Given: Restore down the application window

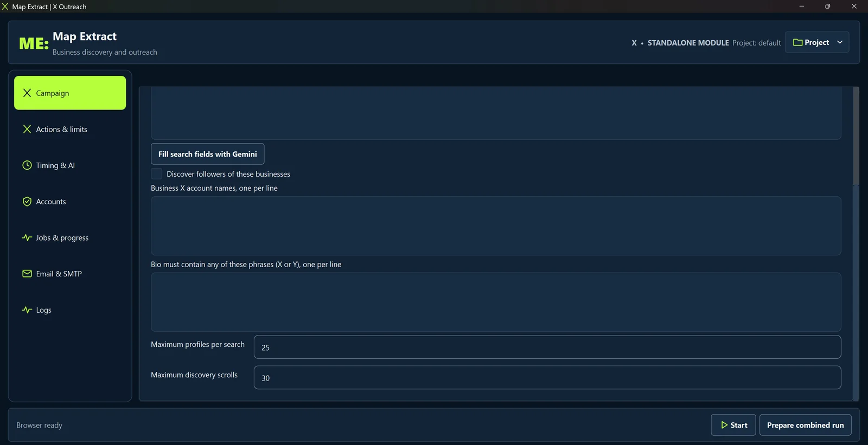Looking at the screenshot, I should click(x=827, y=7).
